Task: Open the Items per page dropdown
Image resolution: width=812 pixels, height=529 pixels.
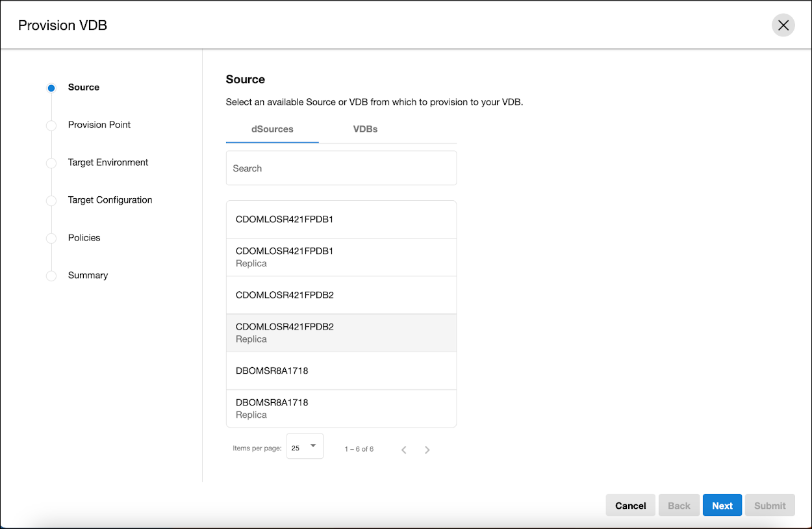Action: coord(305,446)
